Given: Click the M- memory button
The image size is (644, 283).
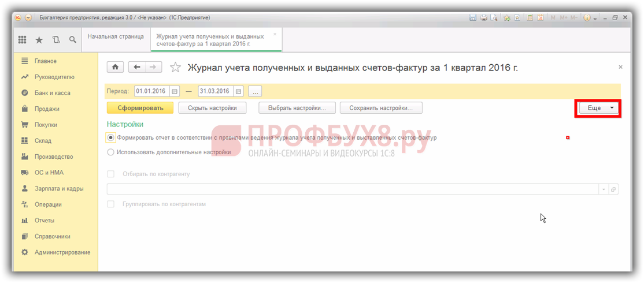Looking at the screenshot, I should pyautogui.click(x=574, y=18).
